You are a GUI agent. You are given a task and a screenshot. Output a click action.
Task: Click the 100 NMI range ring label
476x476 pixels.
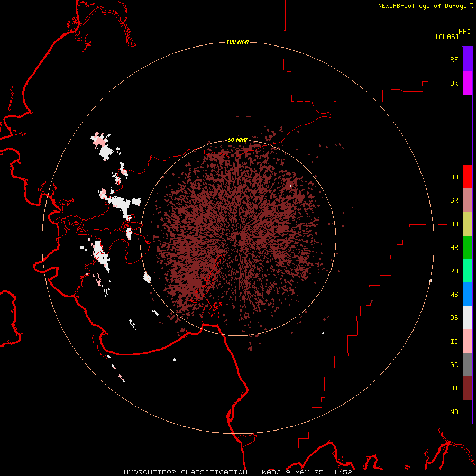[x=237, y=42]
